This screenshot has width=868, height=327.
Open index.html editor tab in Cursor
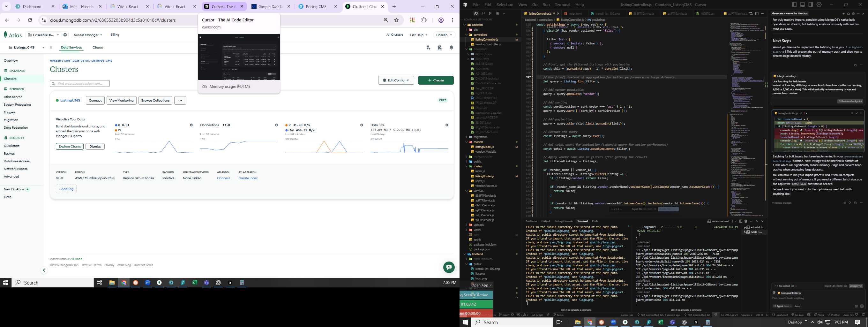click(575, 14)
